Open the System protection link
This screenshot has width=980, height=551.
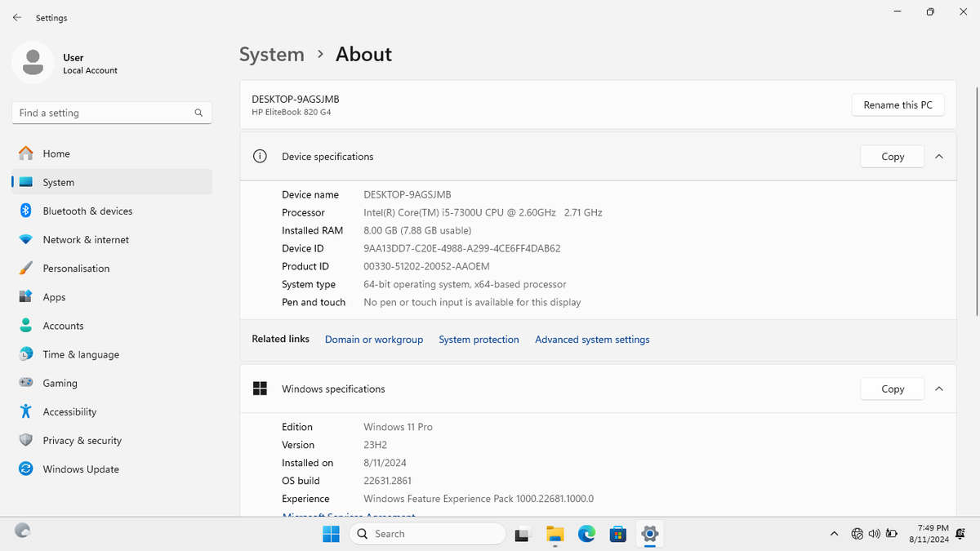coord(479,340)
